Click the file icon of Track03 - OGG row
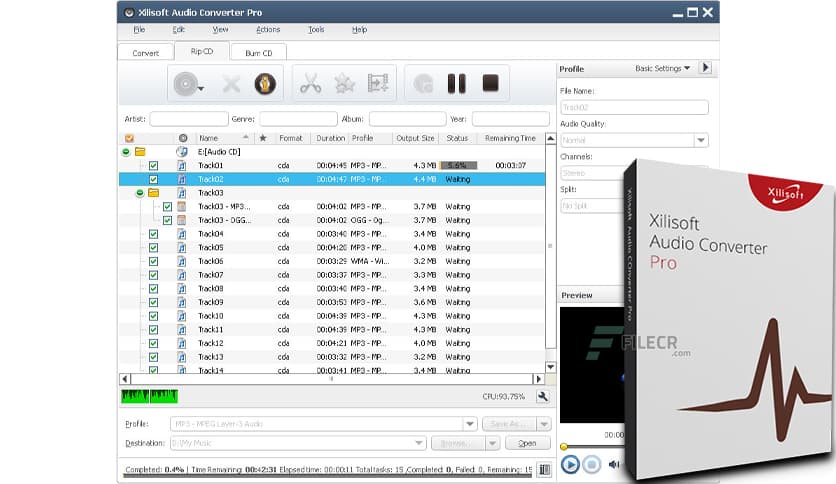This screenshot has height=484, width=836. click(x=182, y=220)
